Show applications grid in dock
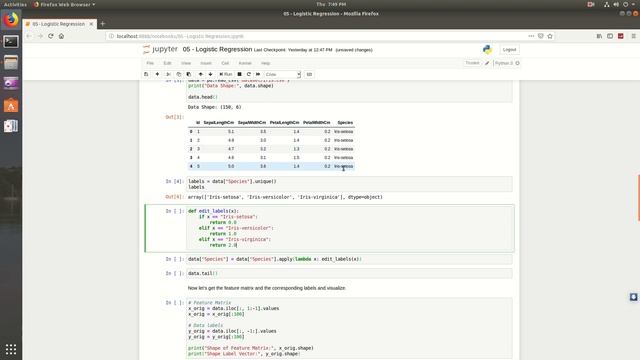 point(11,349)
